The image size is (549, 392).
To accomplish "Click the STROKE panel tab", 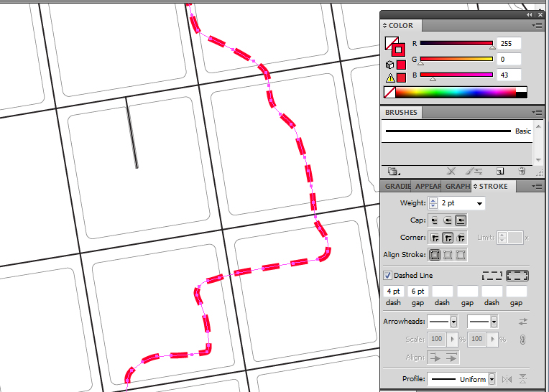I will 493,187.
